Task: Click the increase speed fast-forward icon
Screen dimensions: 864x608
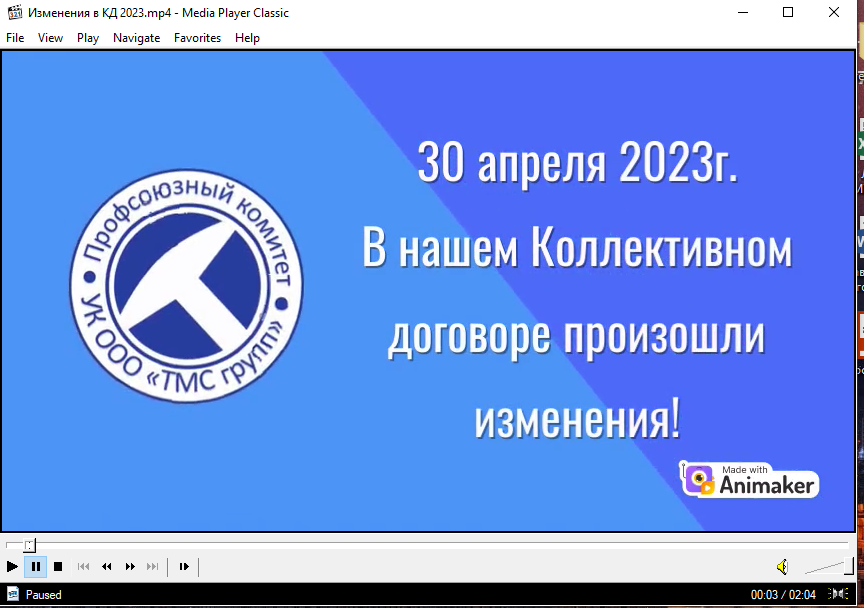Action: coord(129,567)
